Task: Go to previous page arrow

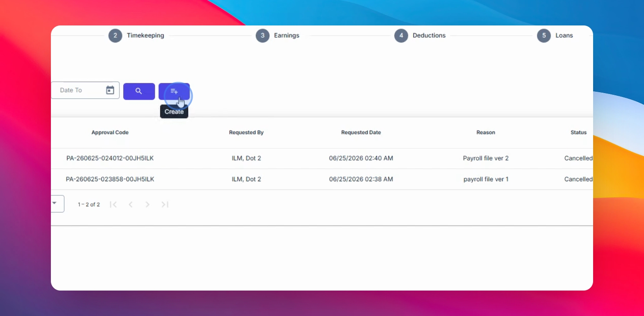Action: coord(130,205)
